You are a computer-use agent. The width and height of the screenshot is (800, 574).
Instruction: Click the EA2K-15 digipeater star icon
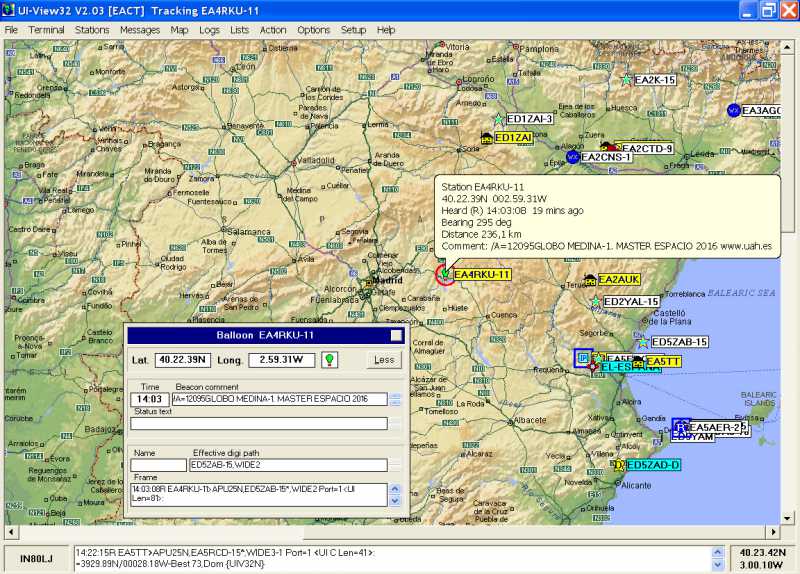(x=626, y=80)
